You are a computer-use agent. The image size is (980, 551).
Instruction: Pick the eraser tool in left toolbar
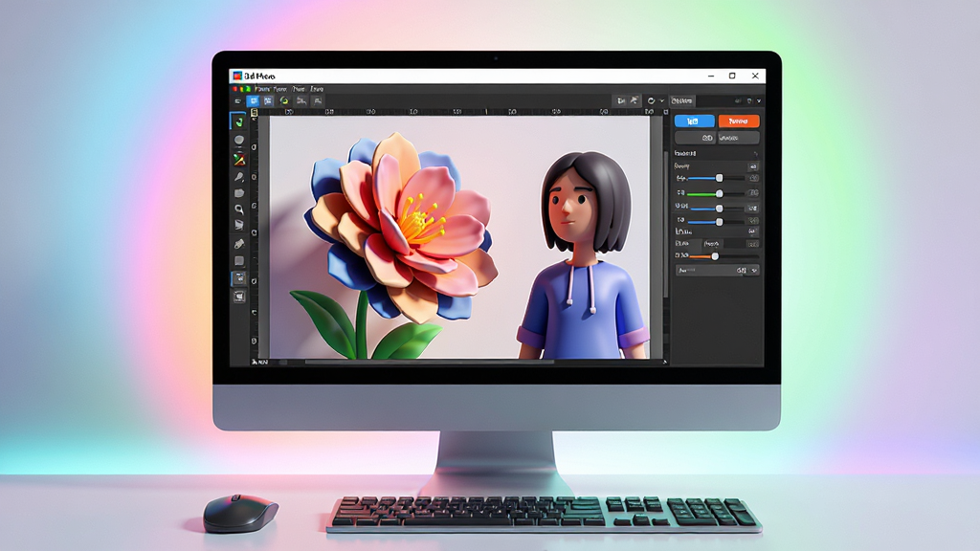(238, 244)
